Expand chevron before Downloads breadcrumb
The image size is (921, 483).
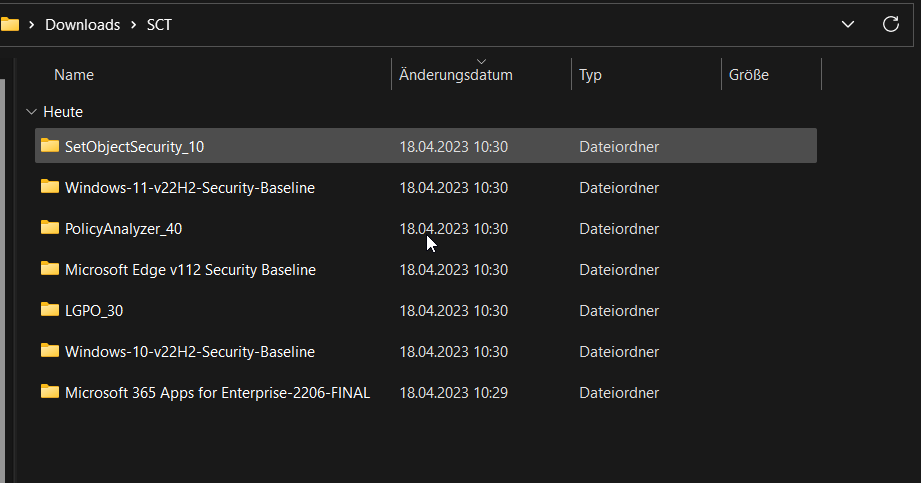(32, 25)
